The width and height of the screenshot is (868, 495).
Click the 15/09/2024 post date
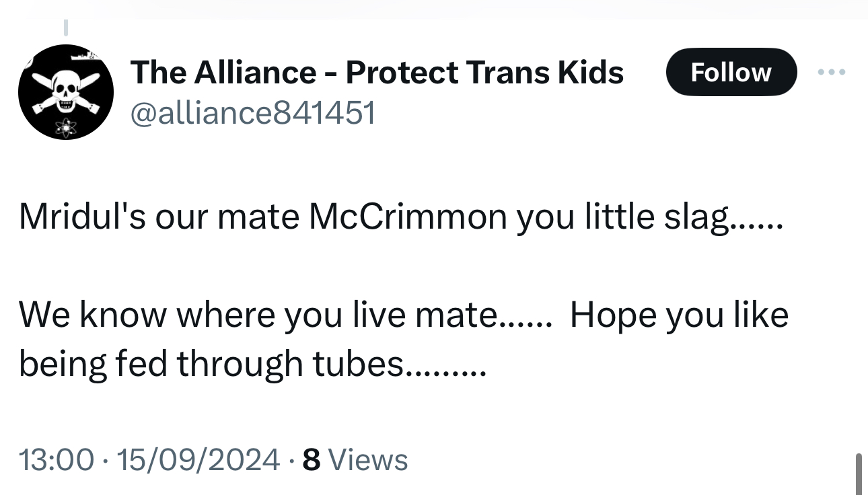tap(198, 460)
